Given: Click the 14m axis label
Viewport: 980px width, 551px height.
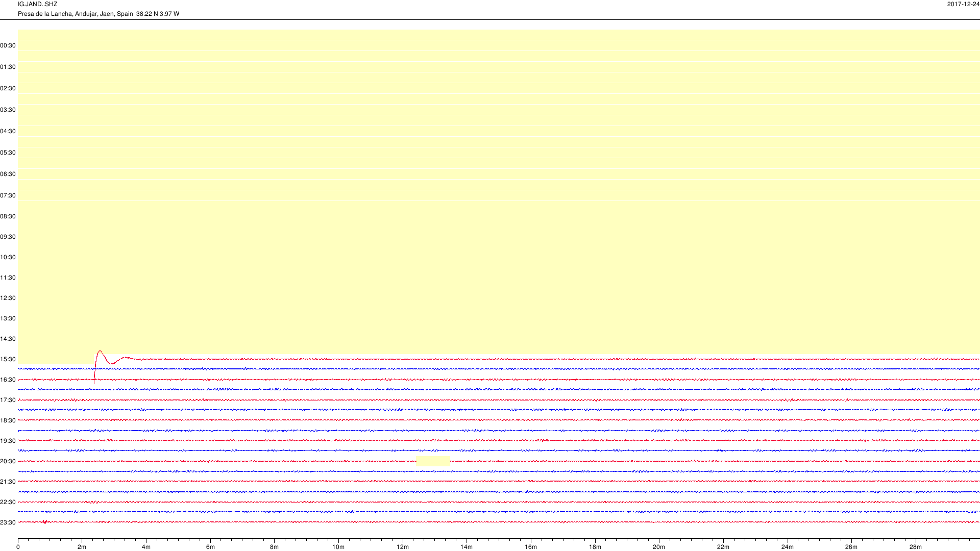Looking at the screenshot, I should click(x=467, y=547).
